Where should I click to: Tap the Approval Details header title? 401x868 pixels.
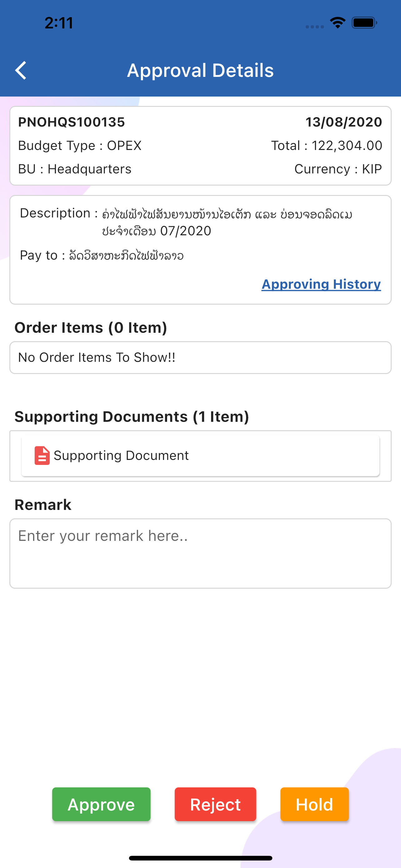(200, 70)
